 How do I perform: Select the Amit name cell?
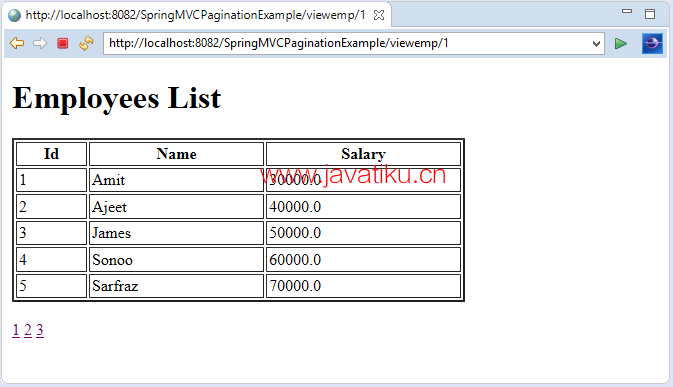pos(176,180)
